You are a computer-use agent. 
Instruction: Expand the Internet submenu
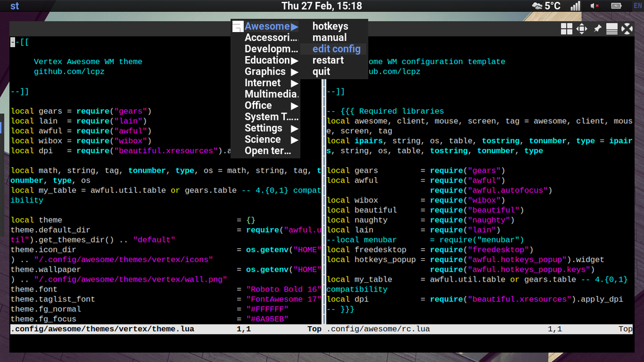[268, 82]
